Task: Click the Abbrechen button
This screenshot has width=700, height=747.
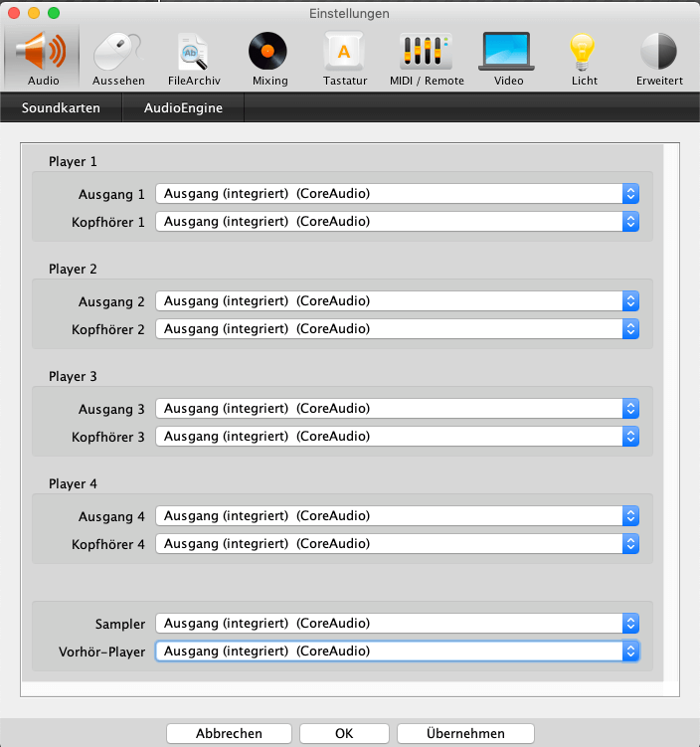Action: tap(229, 733)
